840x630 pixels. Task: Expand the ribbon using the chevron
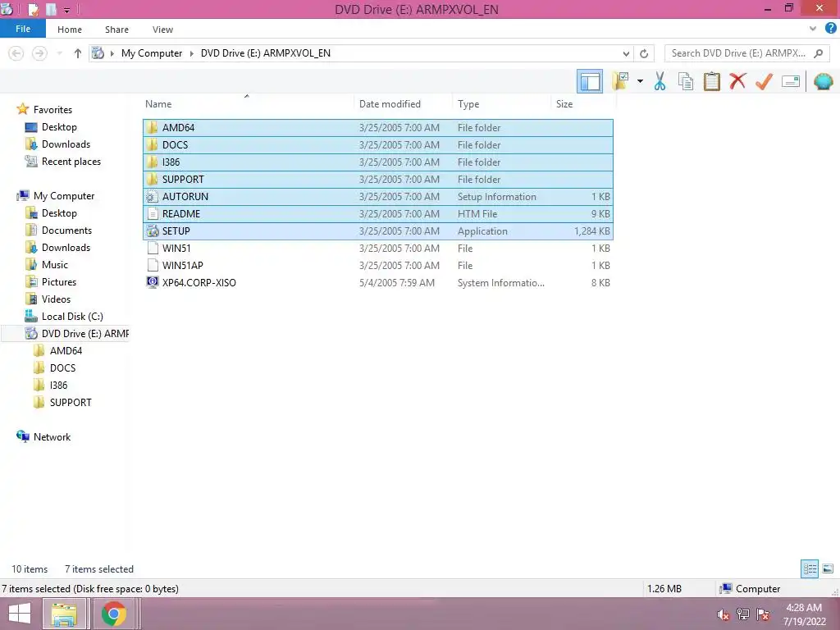(813, 29)
